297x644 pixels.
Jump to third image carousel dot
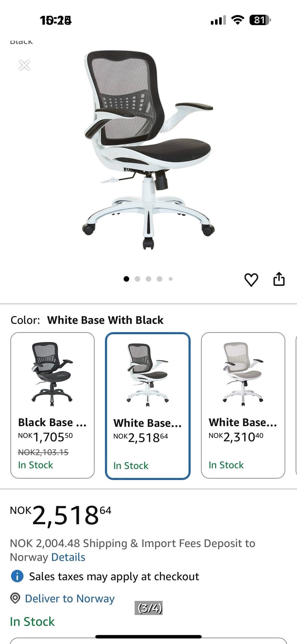pyautogui.click(x=148, y=279)
